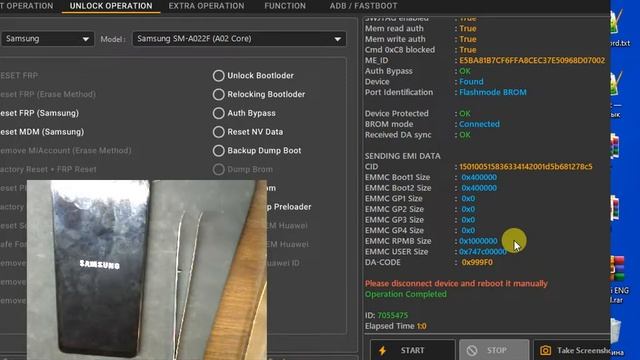Screen dimensions: 640x360
Task: Click the Flashmode BROM port text
Action: [x=493, y=92]
